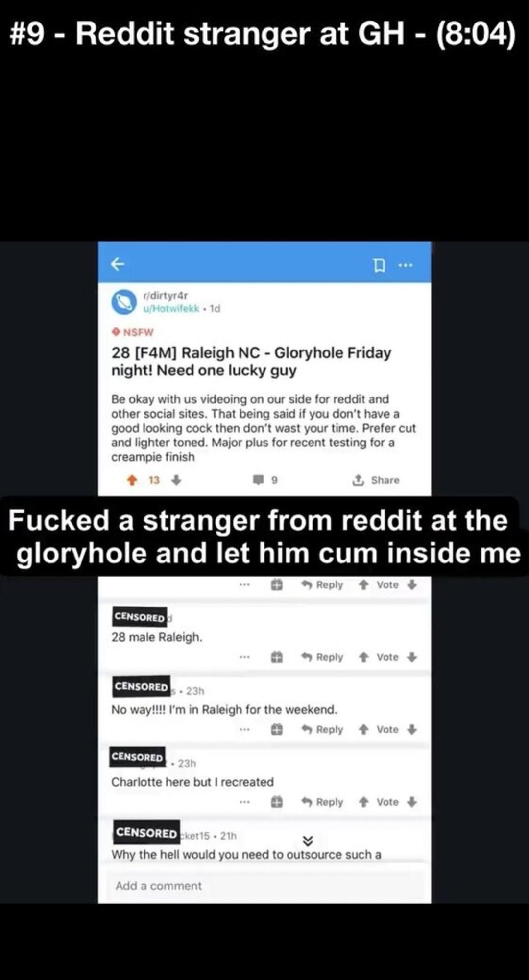529x980 pixels.
Task: Open the subreddit avatar icon
Action: tap(124, 302)
